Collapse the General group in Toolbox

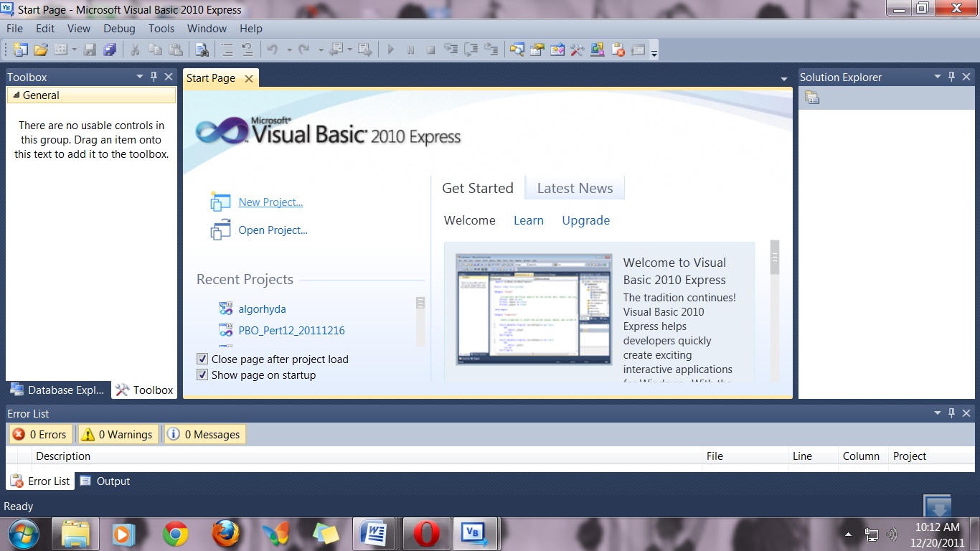coord(16,95)
